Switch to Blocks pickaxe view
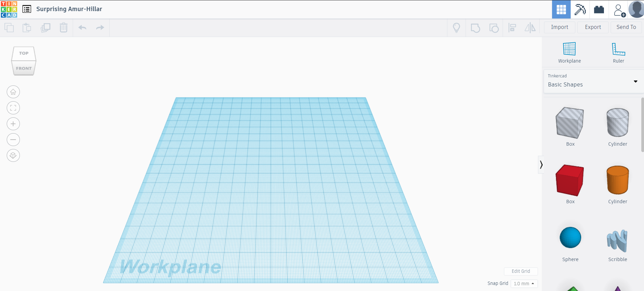644x291 pixels. (580, 9)
